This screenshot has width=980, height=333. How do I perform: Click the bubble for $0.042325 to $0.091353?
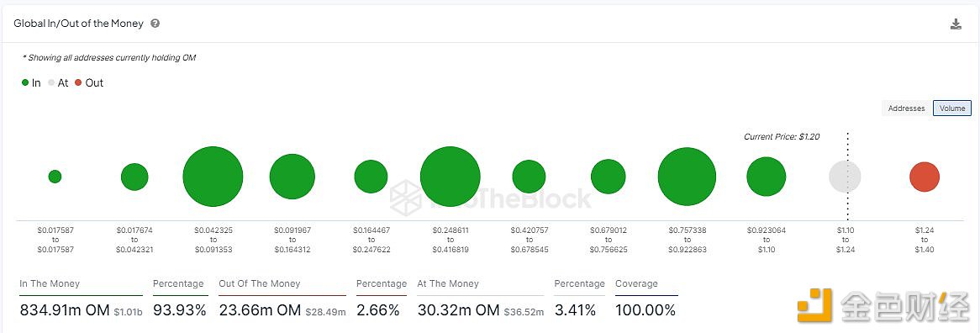point(213,177)
